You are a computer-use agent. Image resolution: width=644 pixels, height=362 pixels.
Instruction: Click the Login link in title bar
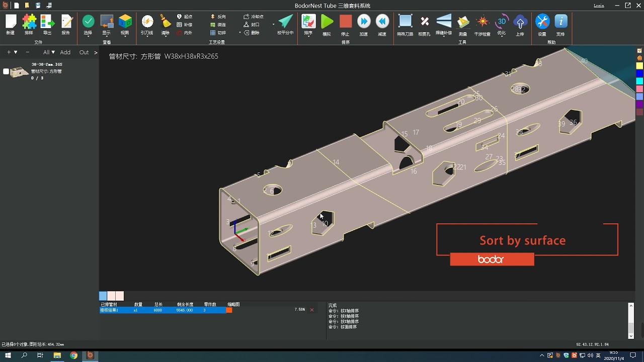click(x=599, y=6)
